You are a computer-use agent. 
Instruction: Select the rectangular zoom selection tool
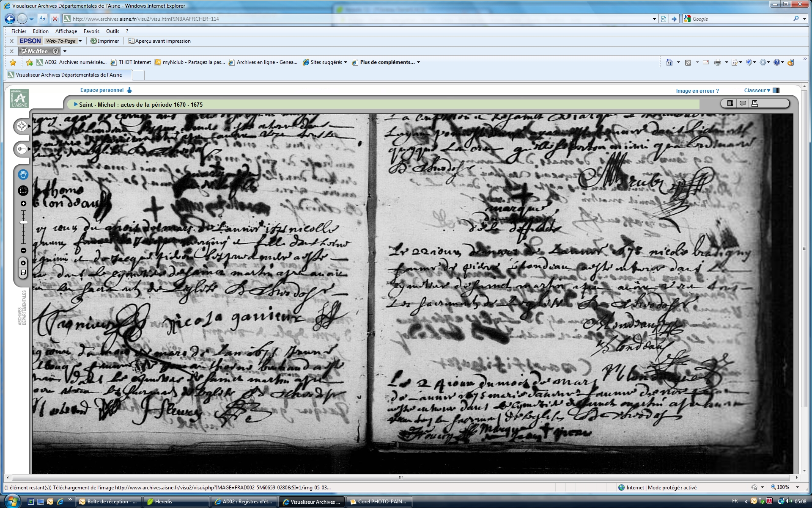tap(23, 191)
